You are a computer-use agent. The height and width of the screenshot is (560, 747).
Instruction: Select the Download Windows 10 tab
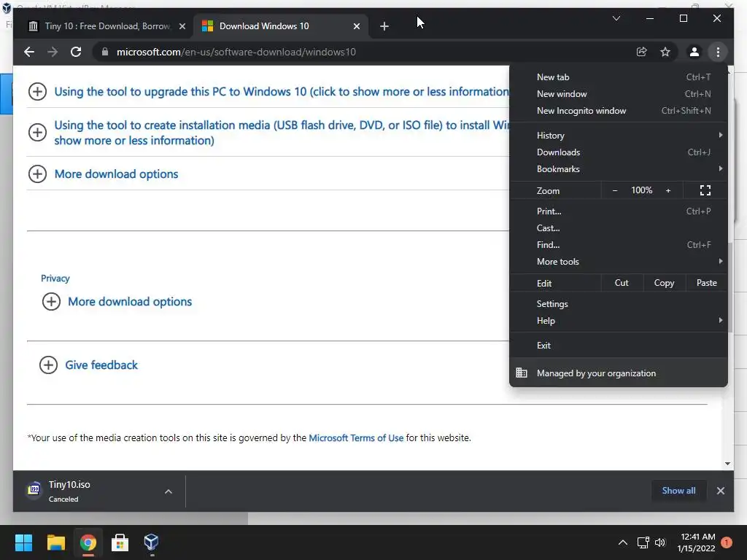pos(281,26)
